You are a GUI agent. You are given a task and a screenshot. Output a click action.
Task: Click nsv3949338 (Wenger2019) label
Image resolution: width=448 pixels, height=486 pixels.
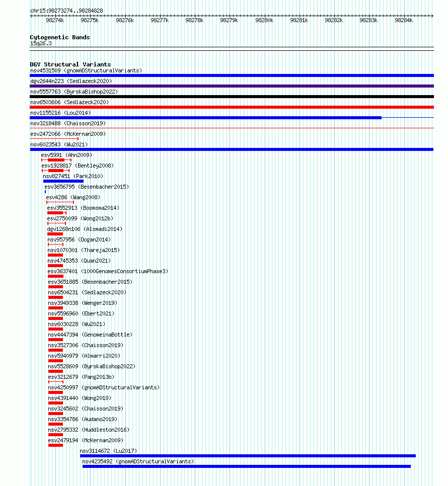coord(83,303)
